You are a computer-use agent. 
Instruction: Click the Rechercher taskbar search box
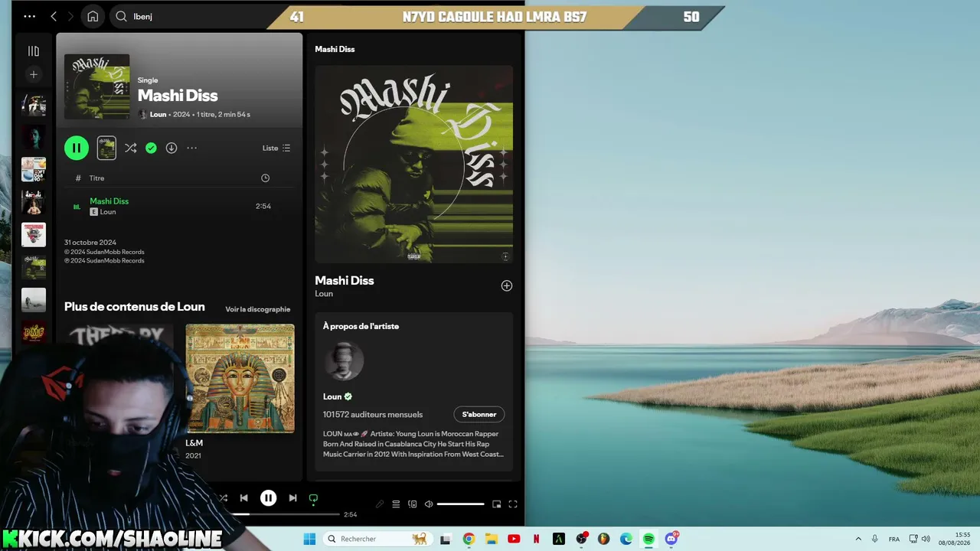[377, 539]
